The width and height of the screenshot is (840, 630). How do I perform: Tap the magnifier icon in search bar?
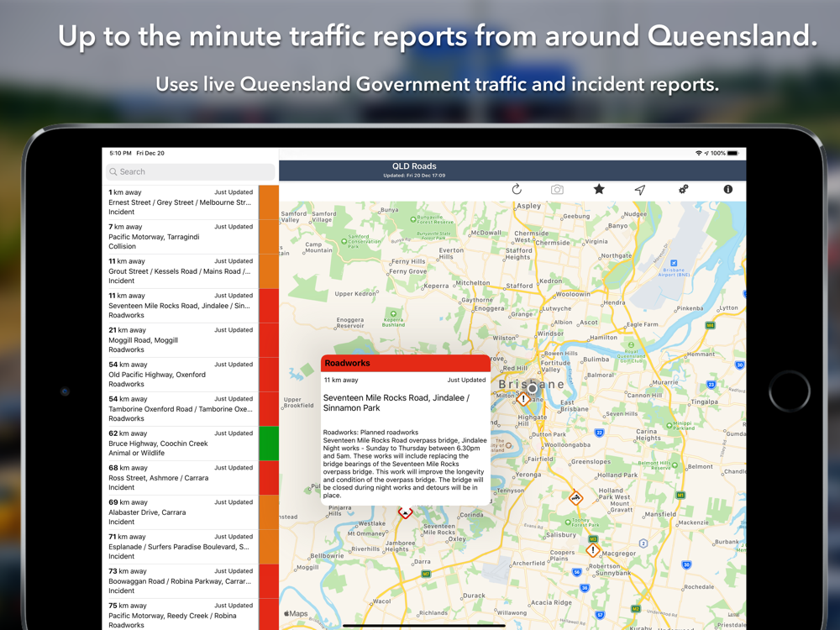click(x=113, y=172)
